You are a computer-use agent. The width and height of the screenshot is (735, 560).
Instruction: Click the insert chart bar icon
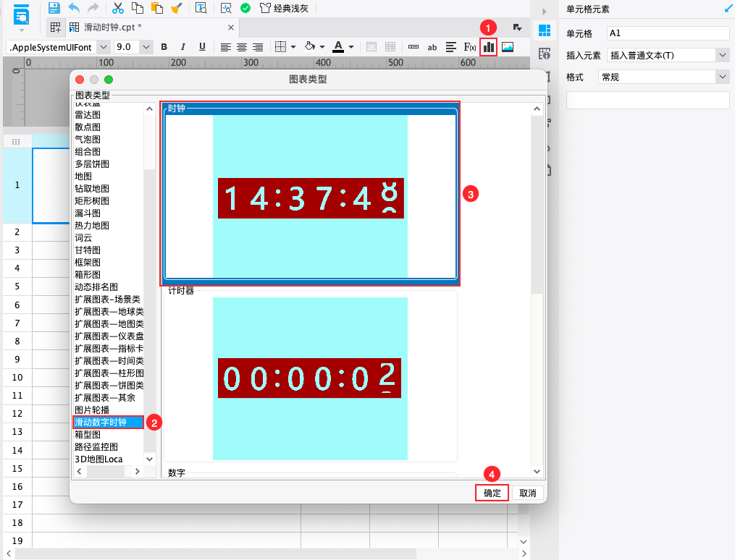[x=489, y=47]
